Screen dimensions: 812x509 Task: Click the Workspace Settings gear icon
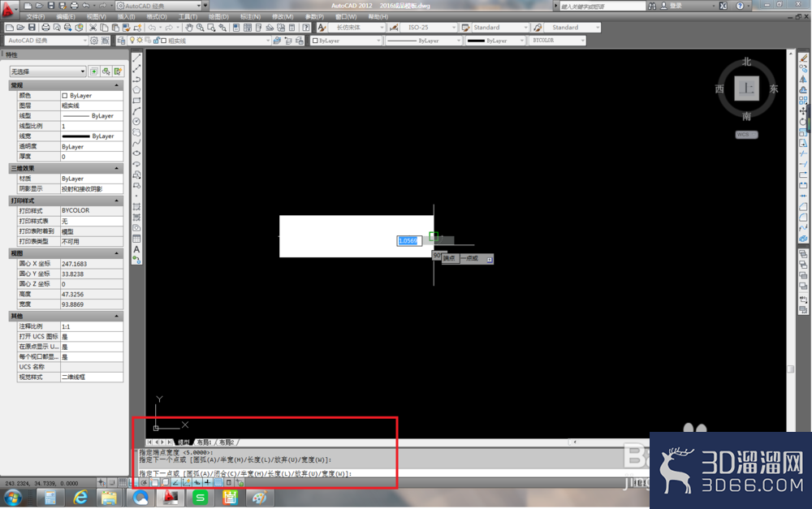pos(94,41)
